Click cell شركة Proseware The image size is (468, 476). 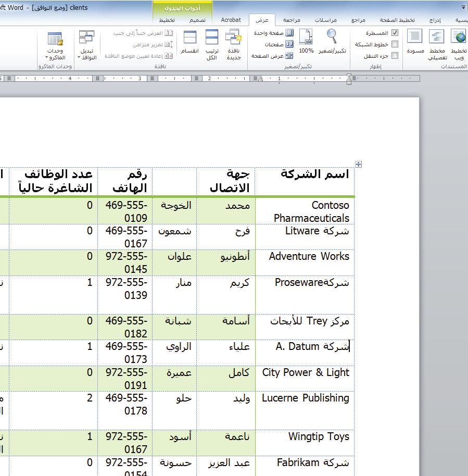coord(312,282)
